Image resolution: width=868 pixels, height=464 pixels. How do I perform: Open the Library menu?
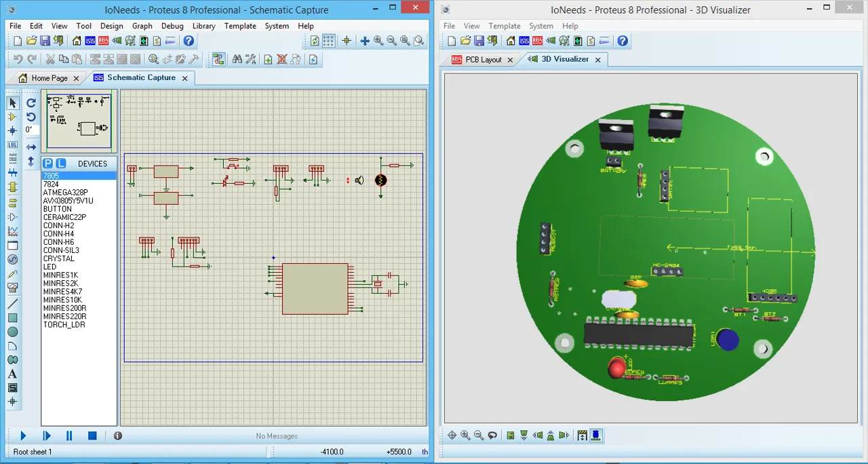(x=203, y=26)
